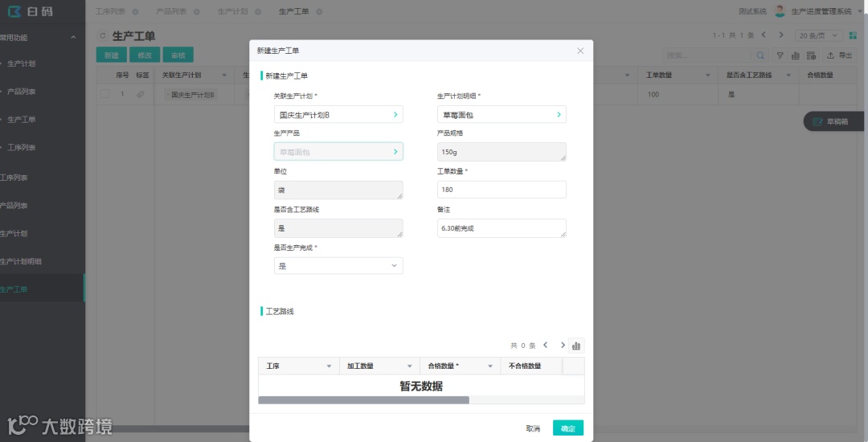Click the 新建 button in background toolbar
This screenshot has height=442, width=868.
click(111, 55)
